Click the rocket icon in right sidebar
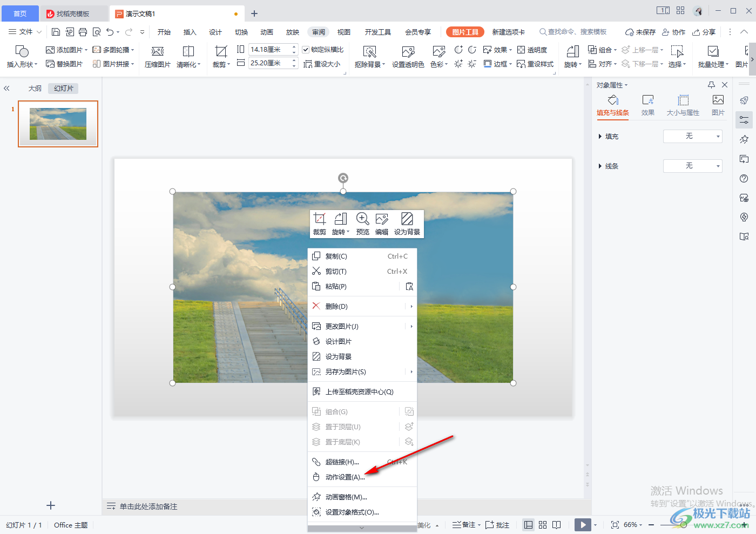 (x=744, y=100)
